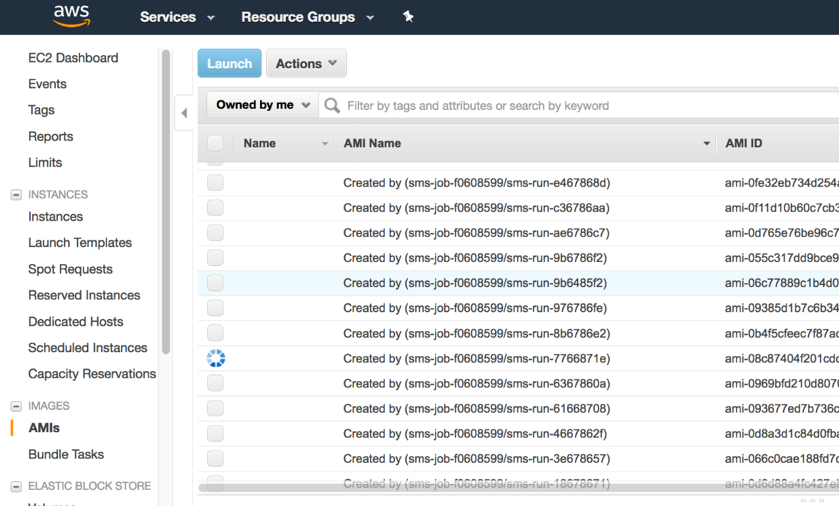839x506 pixels.
Task: Open Bundle Tasks in the sidebar
Action: 66,454
